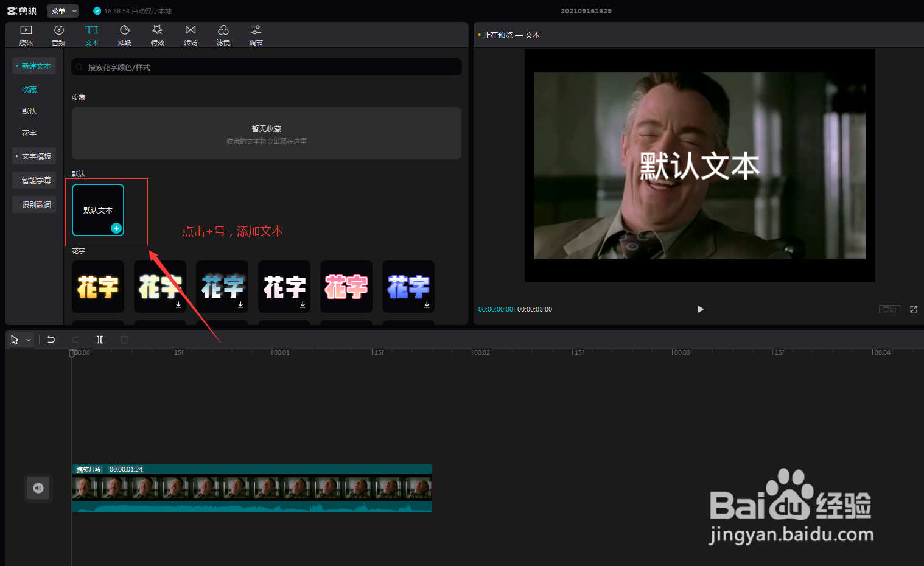Click the auto-save status checkmark icon
924x566 pixels.
pyautogui.click(x=97, y=11)
